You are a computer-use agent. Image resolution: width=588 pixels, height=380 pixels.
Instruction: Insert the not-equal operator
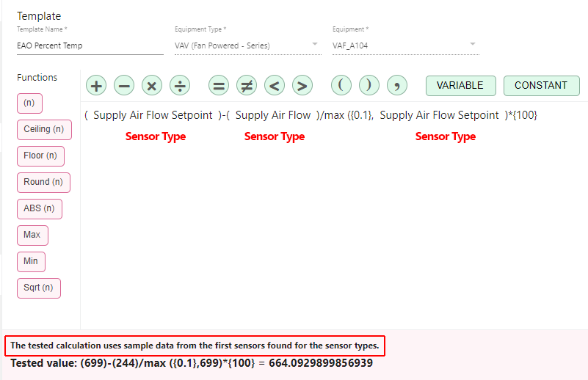tap(247, 86)
